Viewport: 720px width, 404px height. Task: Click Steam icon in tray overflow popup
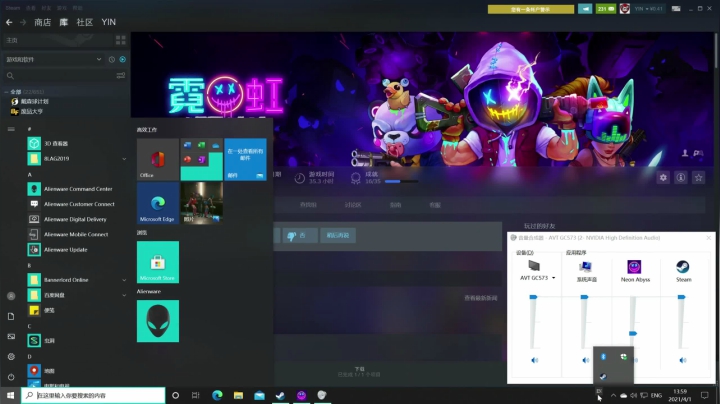point(603,376)
